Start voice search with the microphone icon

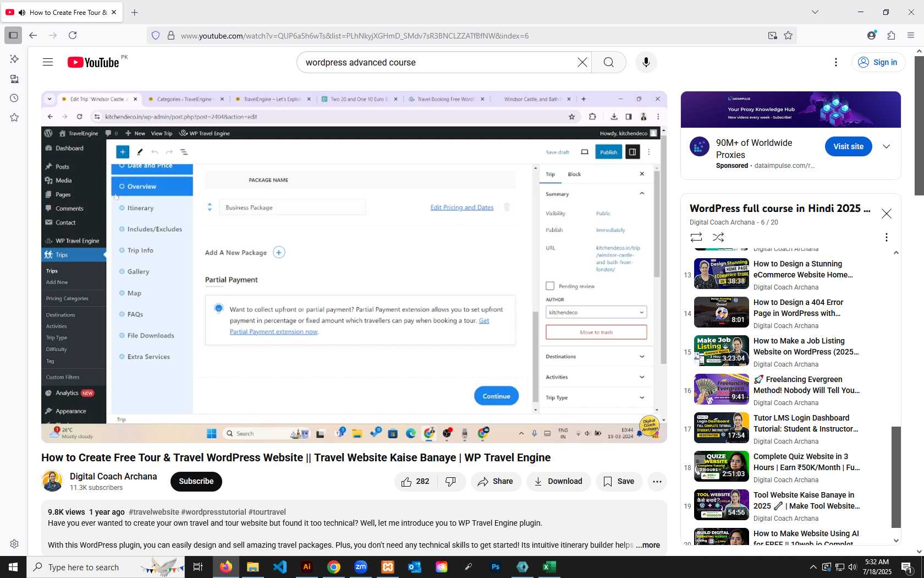(x=646, y=62)
